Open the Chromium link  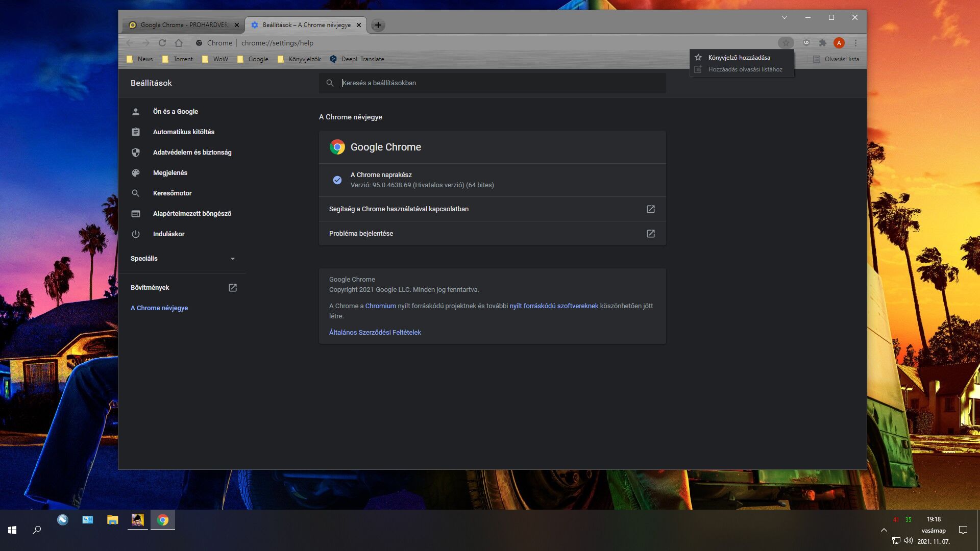(x=380, y=306)
